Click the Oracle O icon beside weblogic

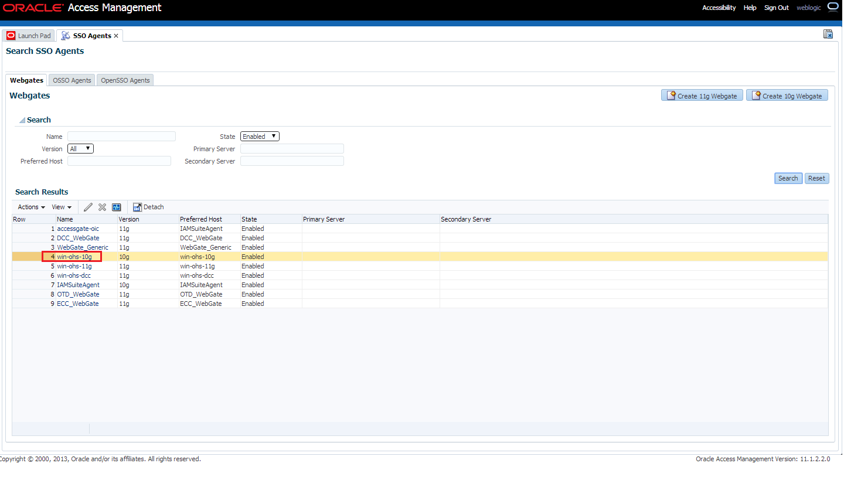[x=833, y=7]
